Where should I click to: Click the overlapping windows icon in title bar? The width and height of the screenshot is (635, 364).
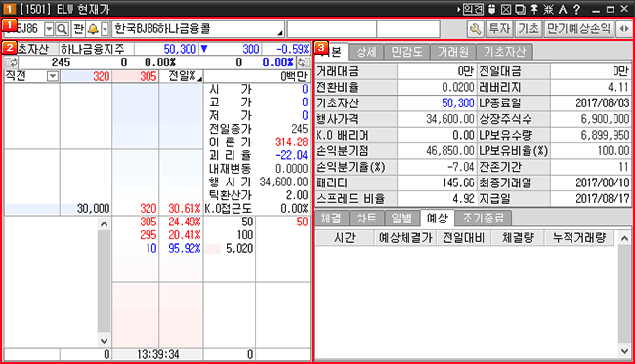tap(521, 9)
